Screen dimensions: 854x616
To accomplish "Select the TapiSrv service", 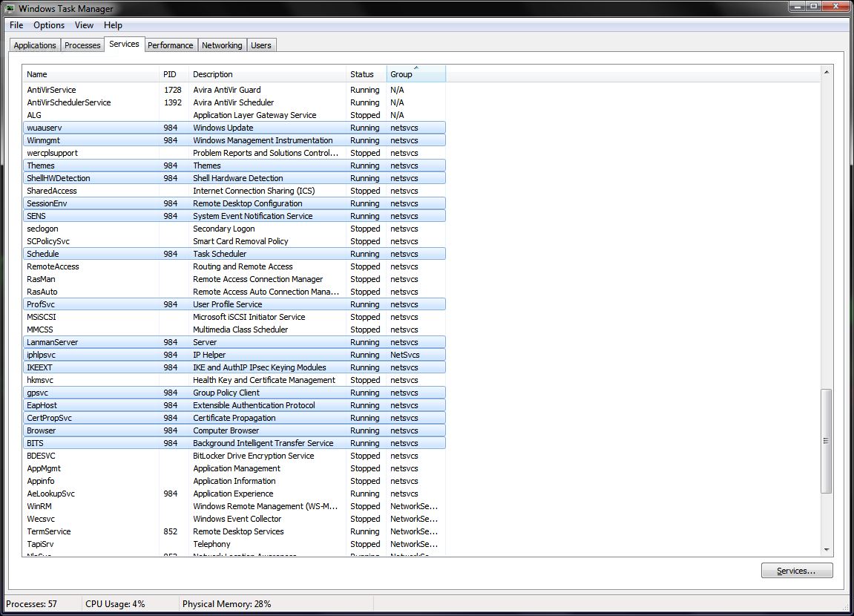I will [x=234, y=544].
